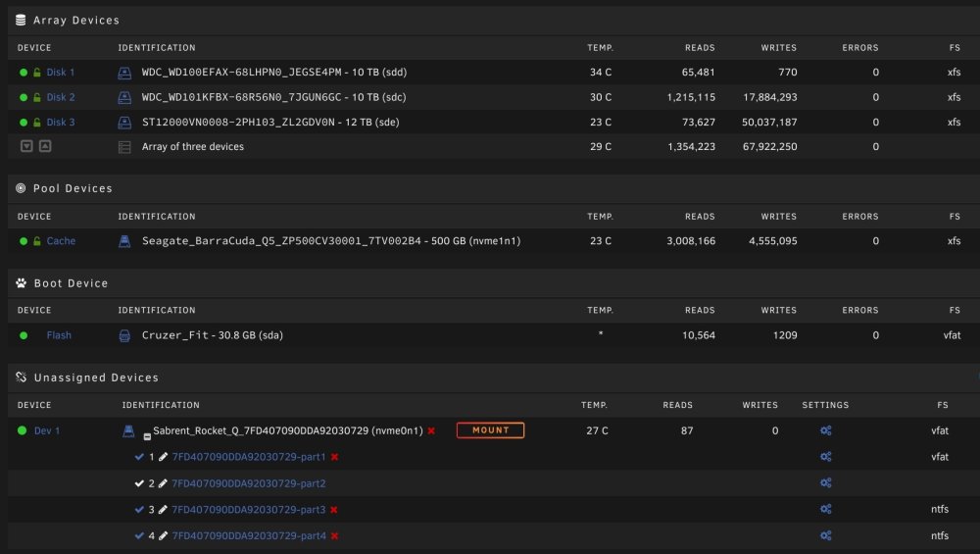Click the pencil rename icon for part3
Screen dimensions: 980x554
(x=163, y=510)
